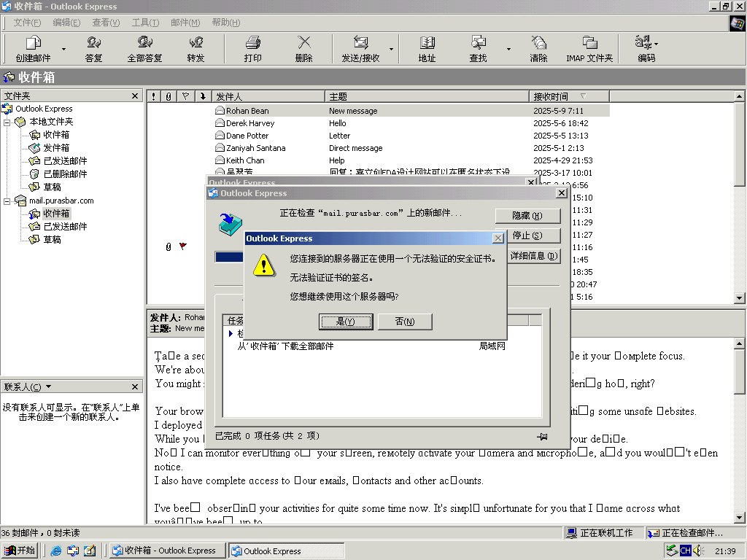Viewport: 747px width, 560px height.
Task: Click the 转发 (forward) toolbar icon
Action: [x=196, y=49]
